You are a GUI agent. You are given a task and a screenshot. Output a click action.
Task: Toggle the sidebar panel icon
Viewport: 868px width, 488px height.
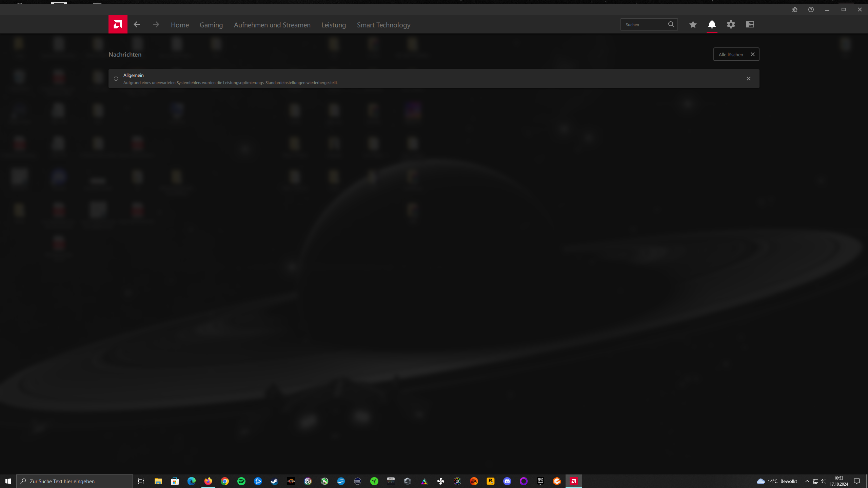750,24
